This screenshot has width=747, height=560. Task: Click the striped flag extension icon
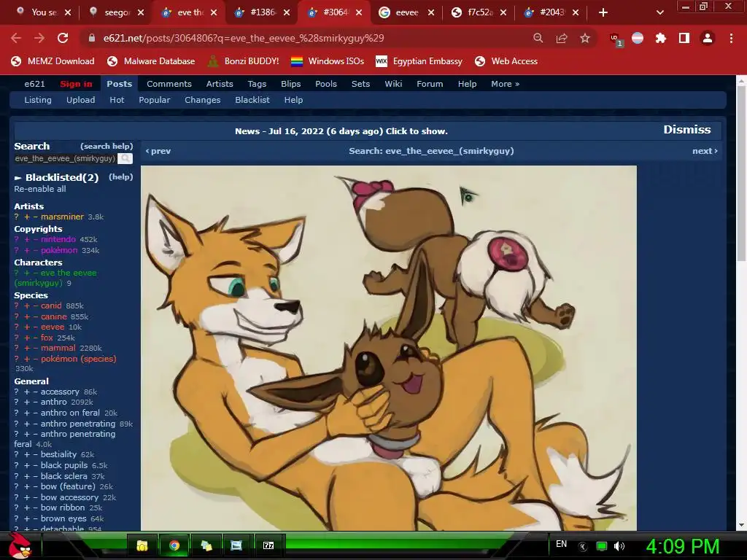pos(638,38)
